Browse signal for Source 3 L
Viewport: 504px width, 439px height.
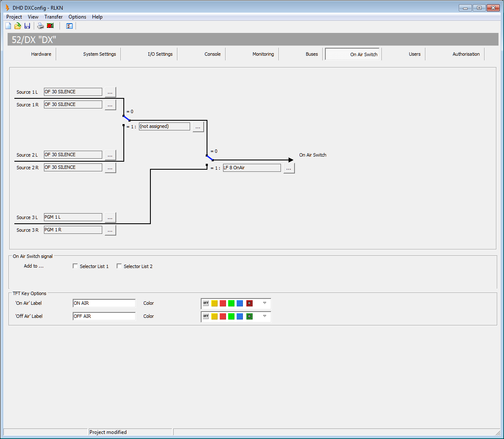point(110,217)
